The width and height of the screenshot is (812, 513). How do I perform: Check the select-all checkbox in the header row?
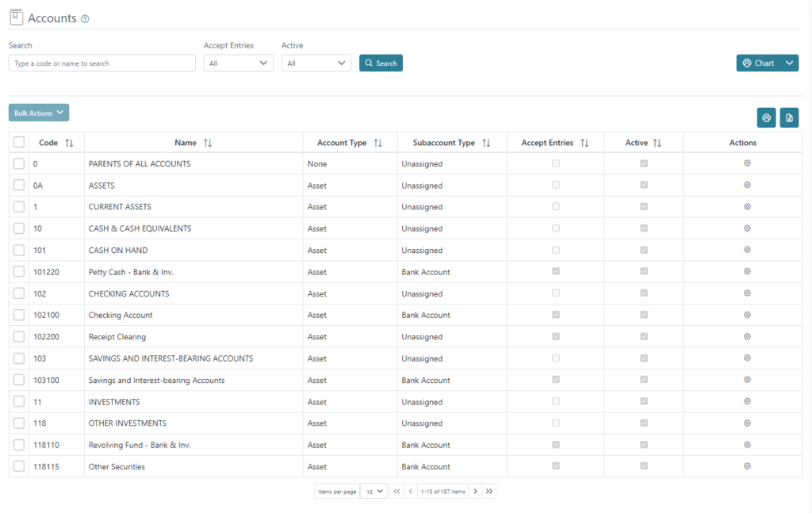(x=19, y=142)
